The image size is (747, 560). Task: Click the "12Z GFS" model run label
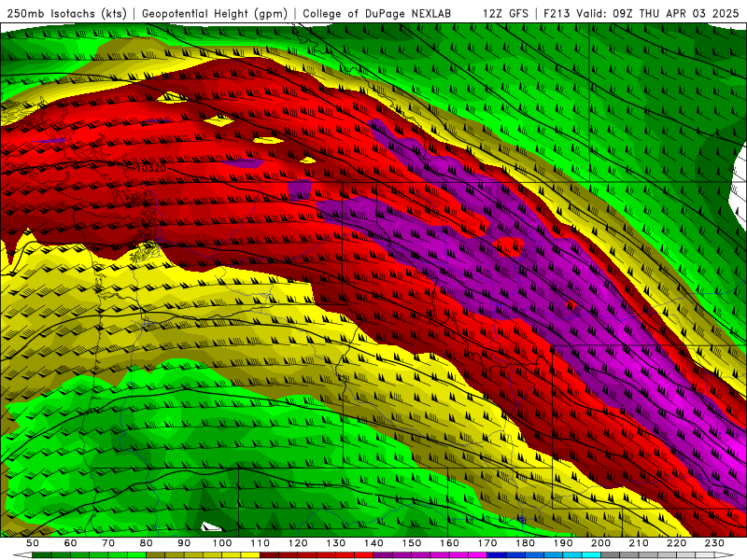click(505, 13)
